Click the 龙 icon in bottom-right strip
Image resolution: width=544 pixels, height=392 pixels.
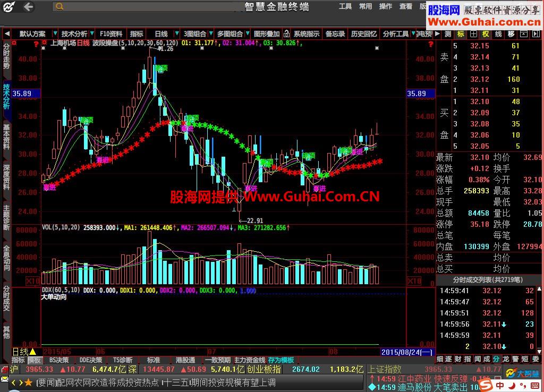click(506, 359)
